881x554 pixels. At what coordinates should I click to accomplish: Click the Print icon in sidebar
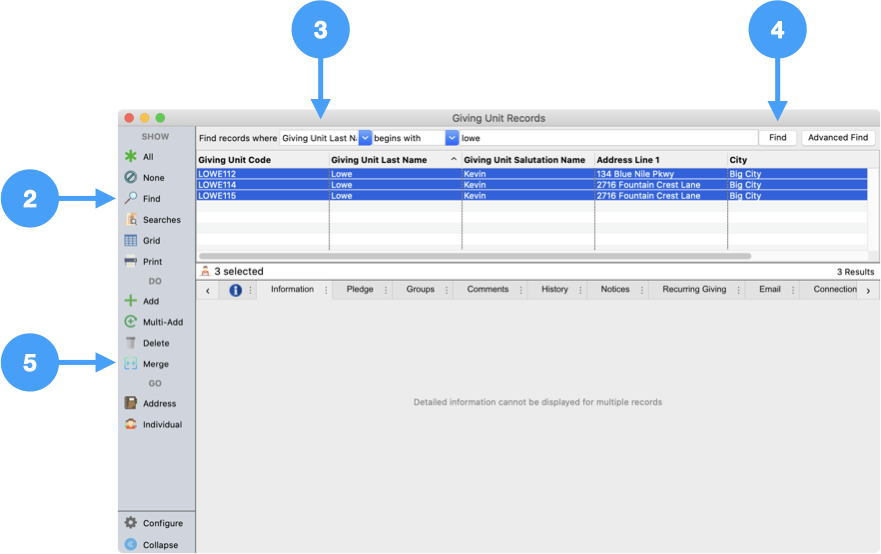click(x=130, y=262)
